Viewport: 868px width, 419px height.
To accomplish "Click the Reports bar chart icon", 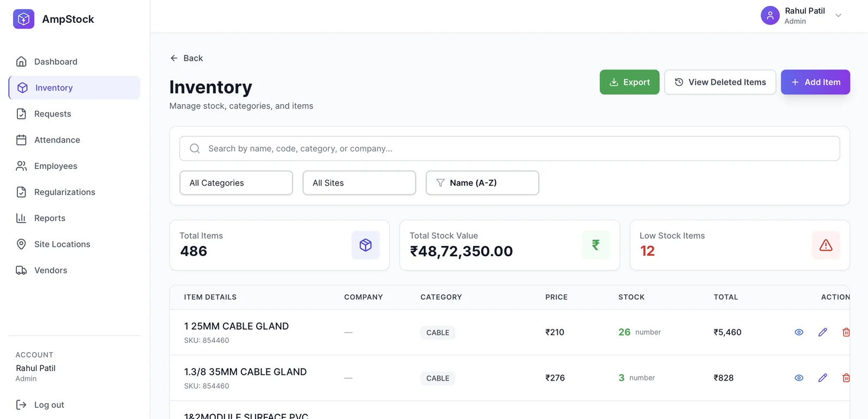I will tap(21, 218).
